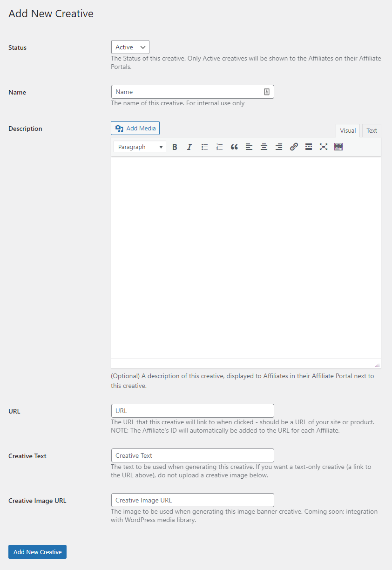Click the Name input field
The image size is (392, 570).
pos(192,92)
